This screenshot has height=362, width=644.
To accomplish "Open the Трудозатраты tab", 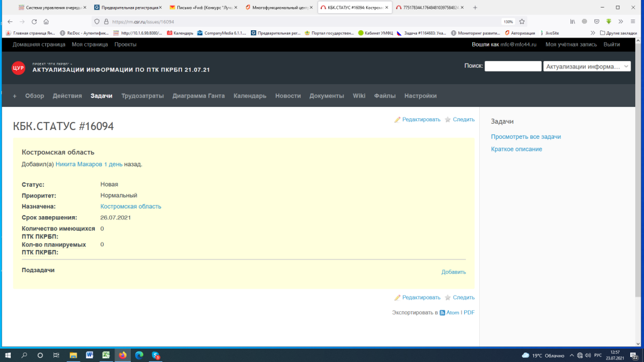I will (142, 96).
